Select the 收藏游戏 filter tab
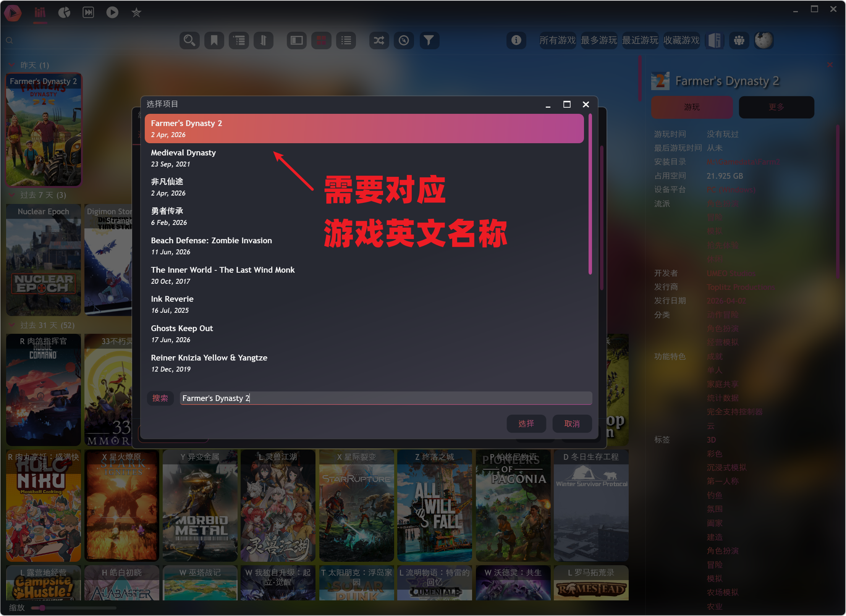Viewport: 846px width, 616px height. coord(681,40)
